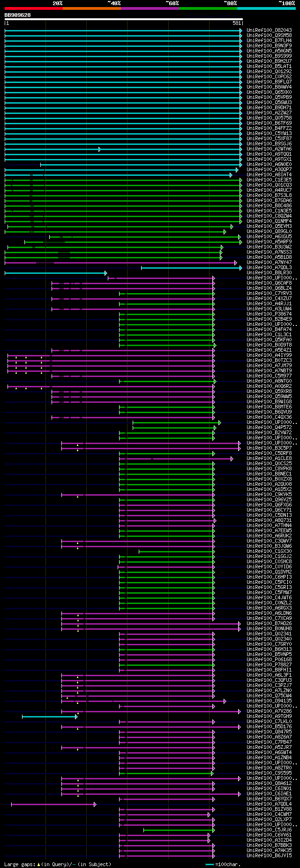The image size is (300, 868).
Task: Open hit UniRef100_C9KVK5
Action: point(269,494)
